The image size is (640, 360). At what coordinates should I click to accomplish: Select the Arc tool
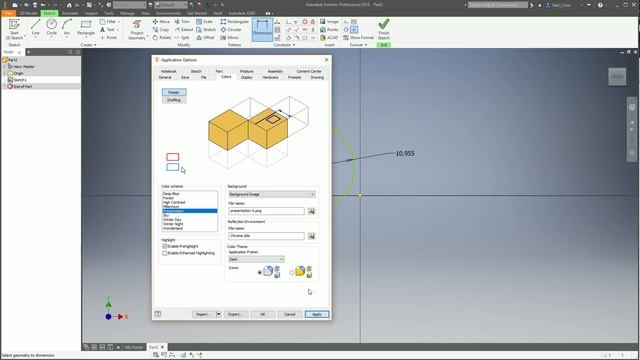(67, 28)
